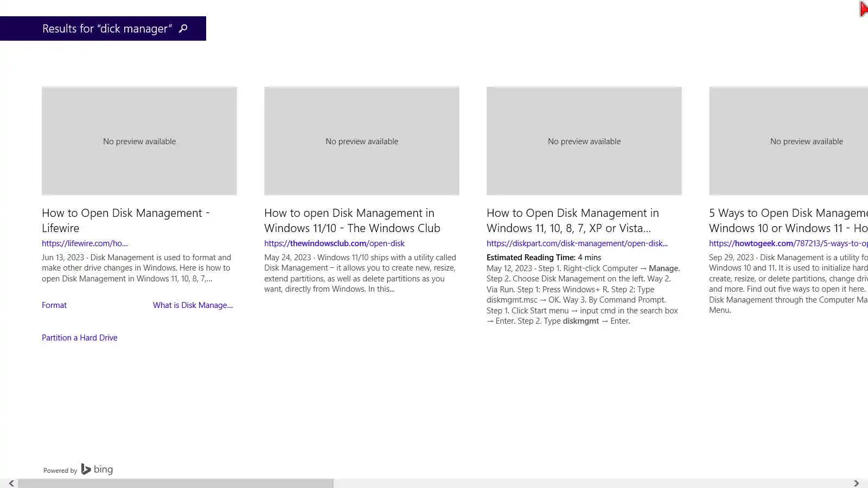Open The Windows Club result preview thumbnail

pyautogui.click(x=362, y=141)
